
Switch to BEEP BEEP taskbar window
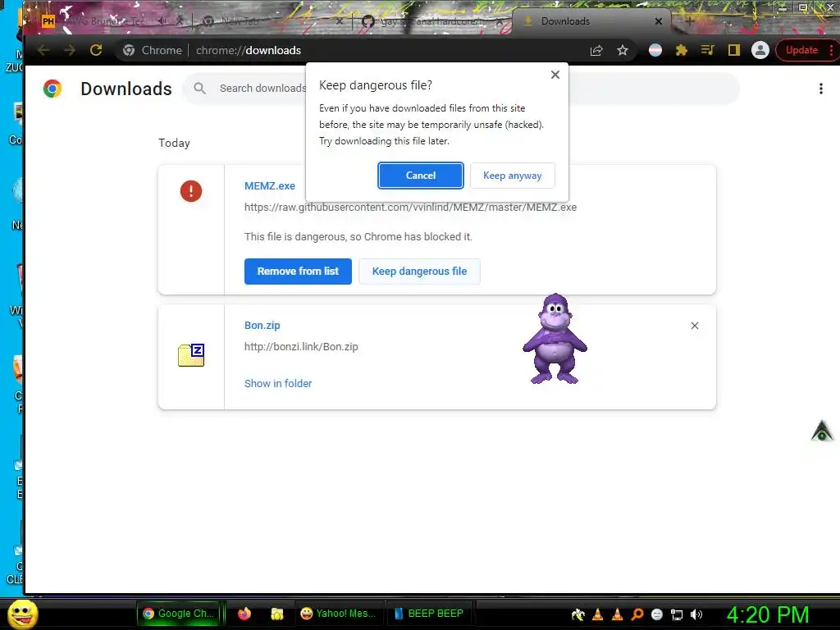pos(428,614)
